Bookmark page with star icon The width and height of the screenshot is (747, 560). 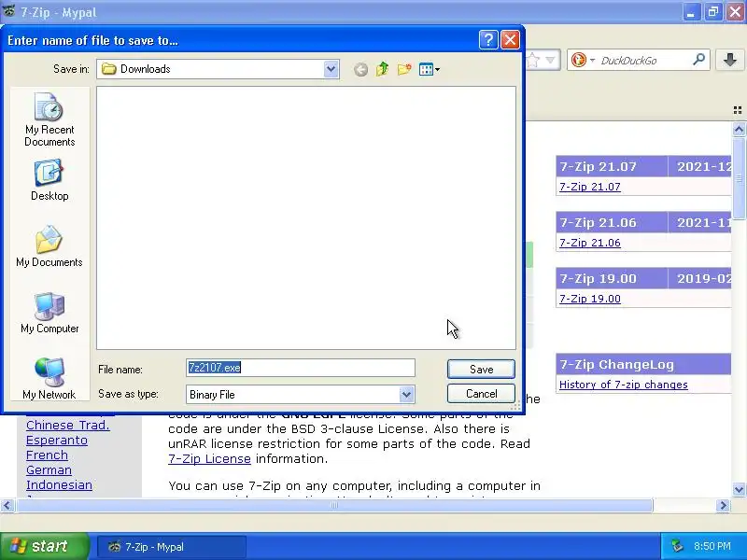[x=533, y=60]
